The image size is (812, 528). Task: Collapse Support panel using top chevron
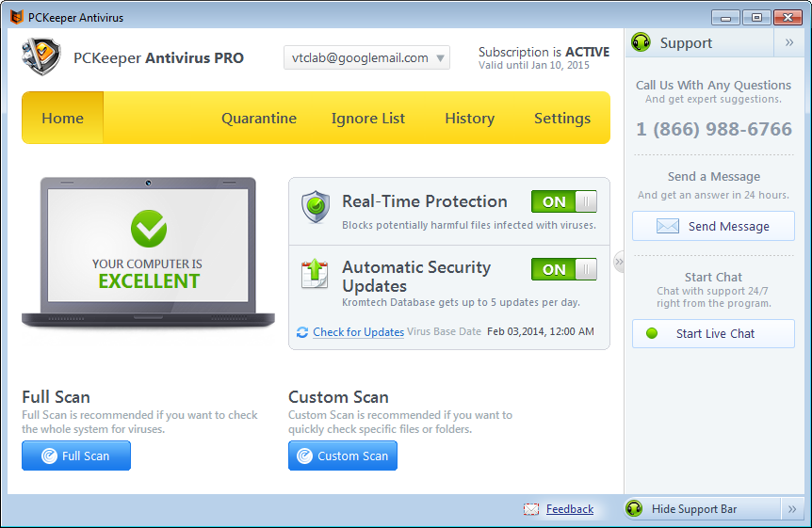(789, 43)
